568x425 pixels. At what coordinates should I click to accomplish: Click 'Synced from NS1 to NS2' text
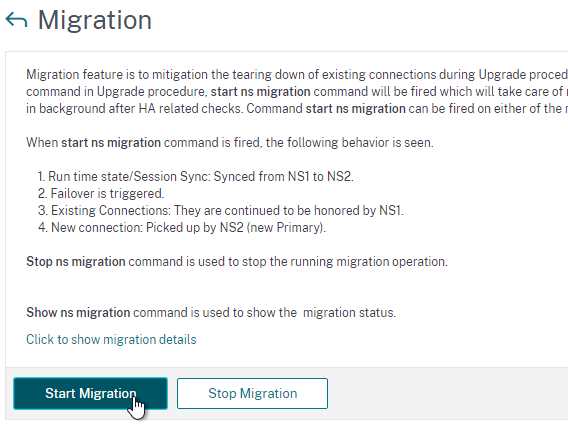(284, 176)
